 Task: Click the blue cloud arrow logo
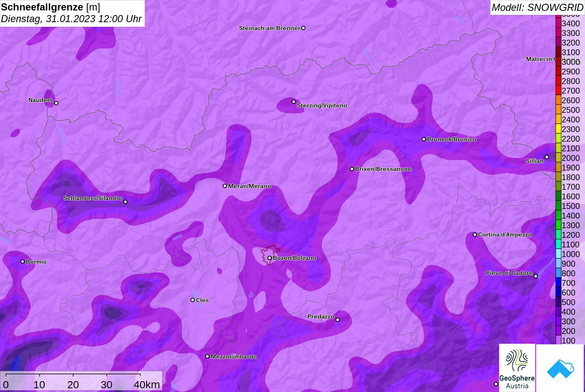tap(560, 368)
